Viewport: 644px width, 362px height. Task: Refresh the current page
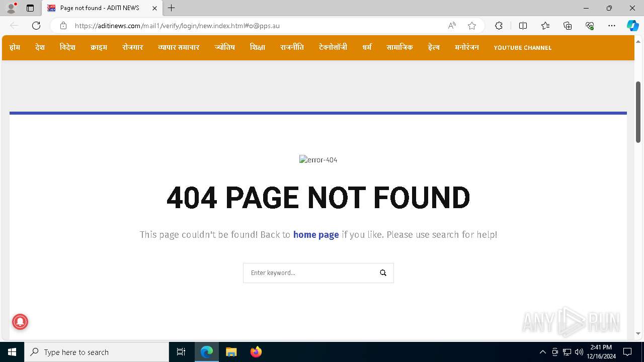click(36, 26)
